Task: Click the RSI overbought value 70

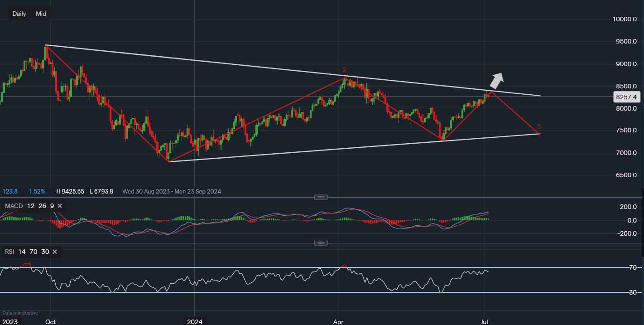Action: 34,252
